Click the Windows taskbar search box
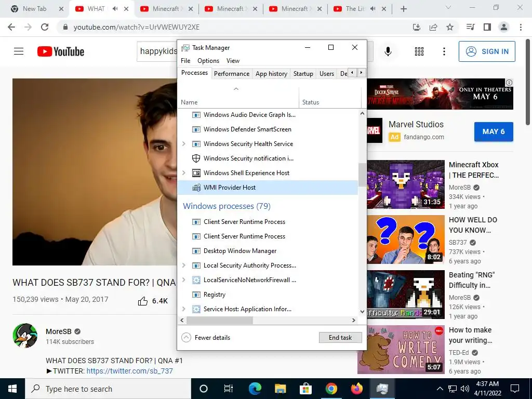Image resolution: width=532 pixels, height=399 pixels. (x=108, y=389)
